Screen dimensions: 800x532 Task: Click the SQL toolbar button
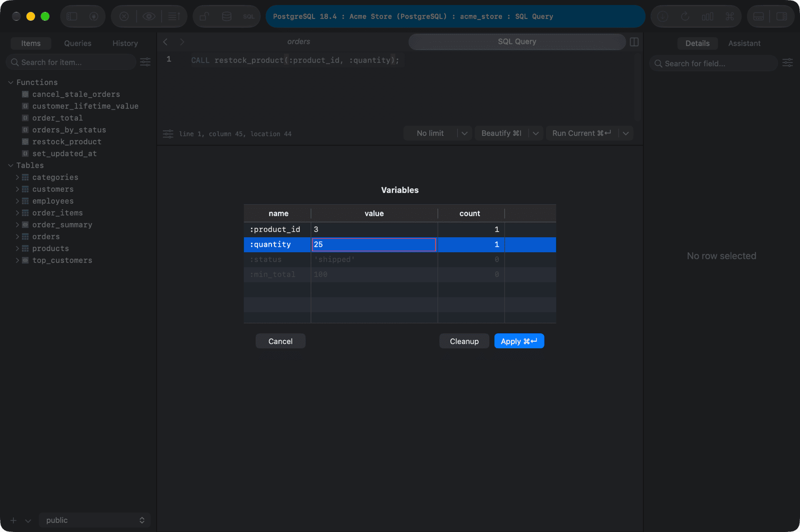(248, 16)
